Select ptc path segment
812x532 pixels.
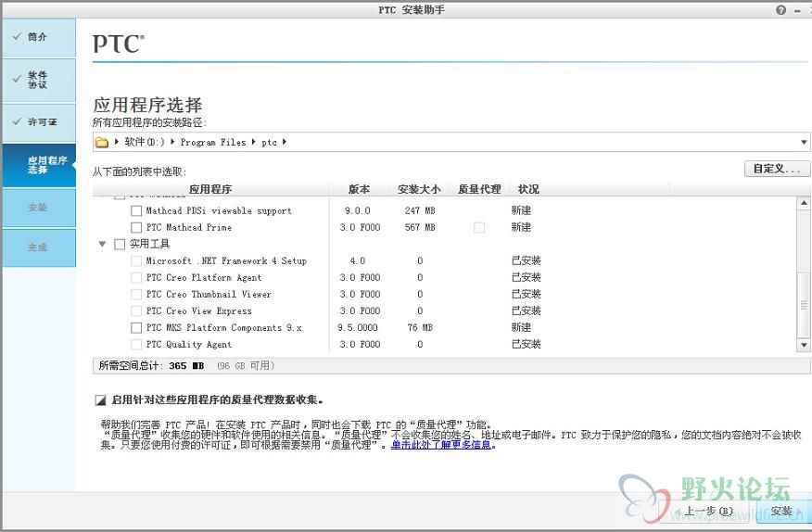(269, 142)
